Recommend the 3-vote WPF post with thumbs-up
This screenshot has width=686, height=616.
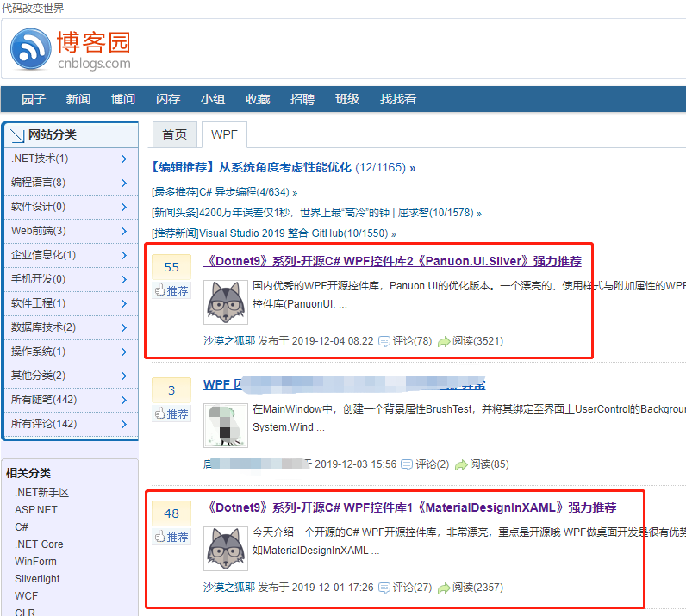(171, 414)
